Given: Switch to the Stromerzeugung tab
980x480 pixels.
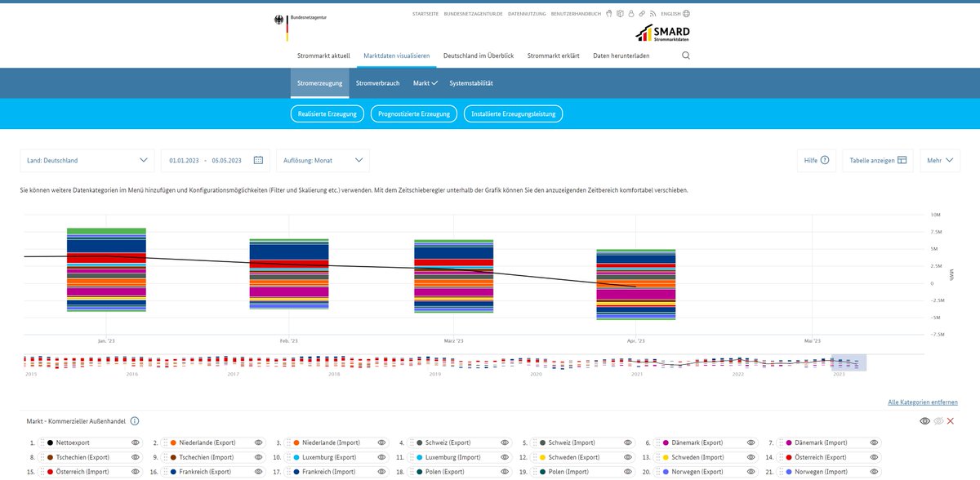Looking at the screenshot, I should click(319, 83).
